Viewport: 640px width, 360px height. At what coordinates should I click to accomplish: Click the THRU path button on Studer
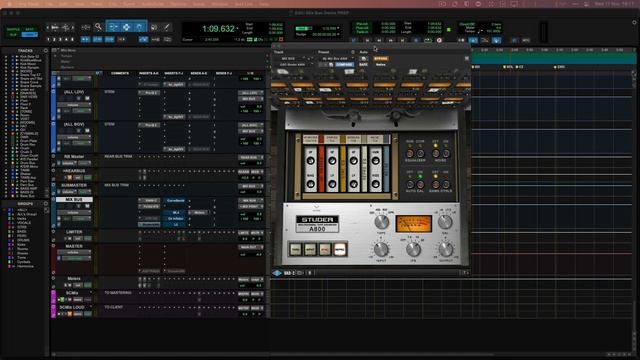coord(296,249)
